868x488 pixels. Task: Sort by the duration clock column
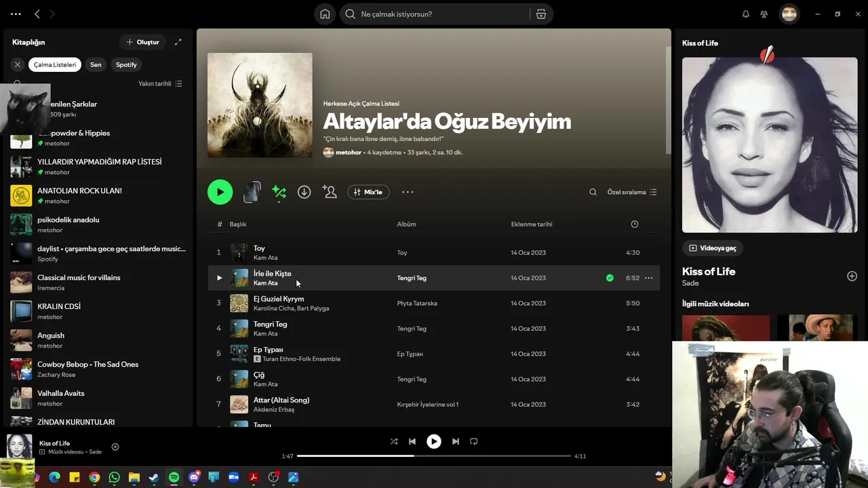point(635,224)
